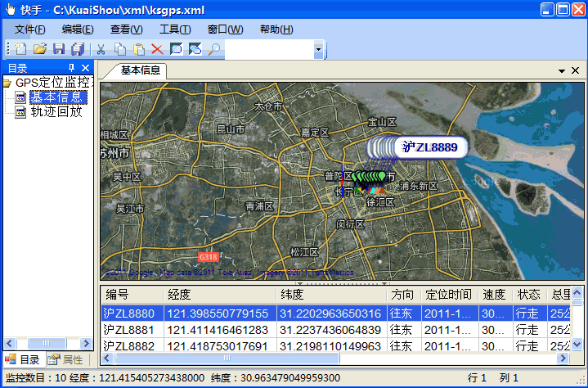Click the map/table splitter handle
The width and height of the screenshot is (588, 388).
[342, 283]
